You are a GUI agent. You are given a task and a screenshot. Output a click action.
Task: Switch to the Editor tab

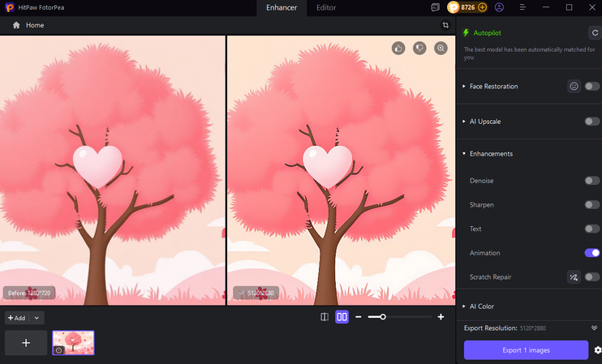tap(326, 7)
